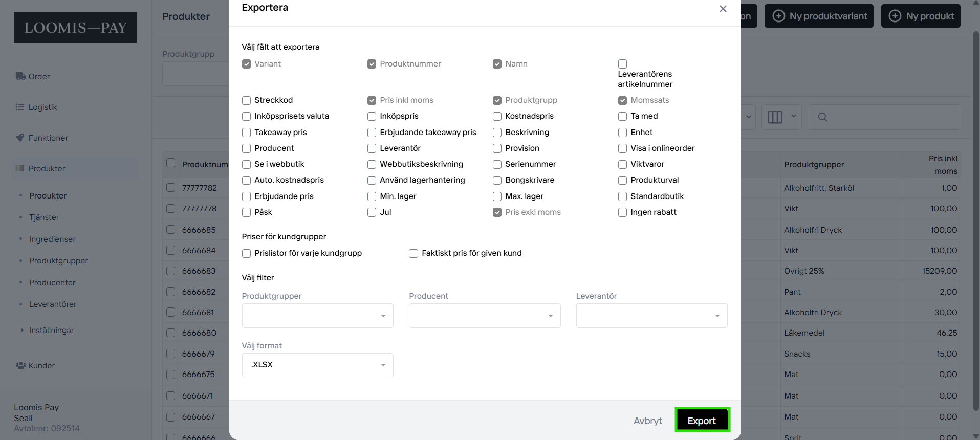980x440 pixels.
Task: Open the Produktgrupper filter dropdown
Action: (x=317, y=316)
